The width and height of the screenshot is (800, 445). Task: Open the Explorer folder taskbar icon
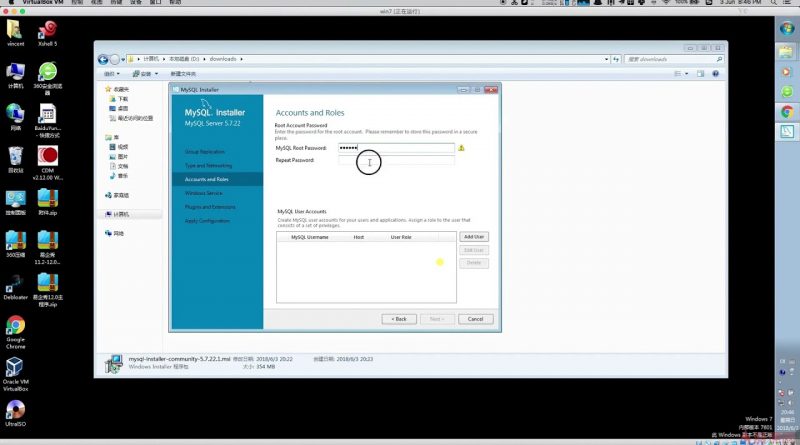786,51
